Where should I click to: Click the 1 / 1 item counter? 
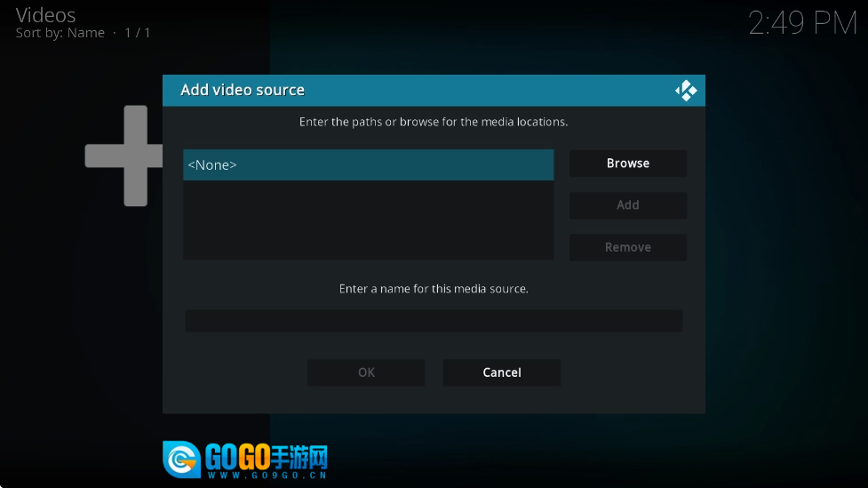tap(138, 33)
